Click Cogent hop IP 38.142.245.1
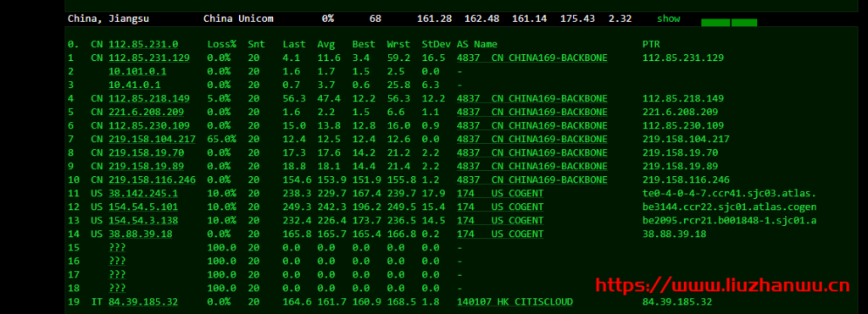 coord(143,194)
